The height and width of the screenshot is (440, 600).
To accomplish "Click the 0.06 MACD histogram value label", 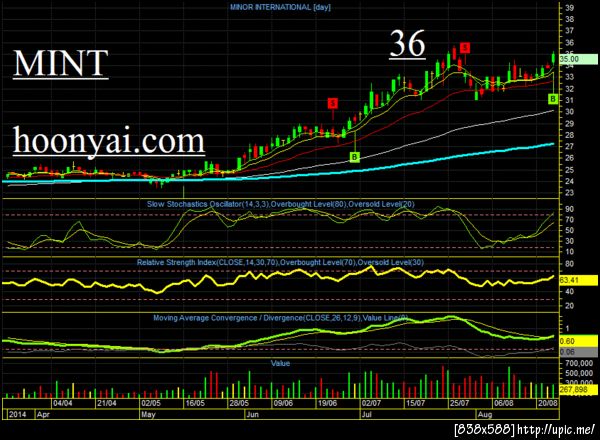I will click(578, 352).
